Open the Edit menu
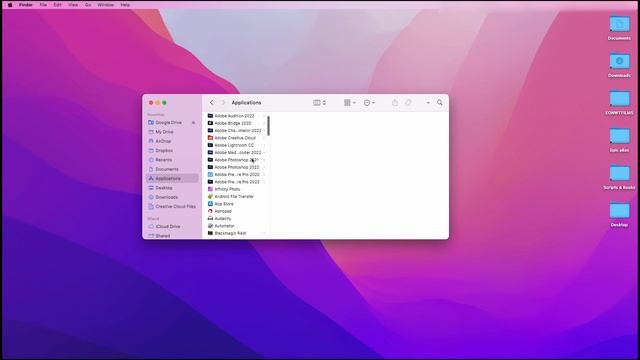Viewport: 640px width, 360px height. pos(58,5)
